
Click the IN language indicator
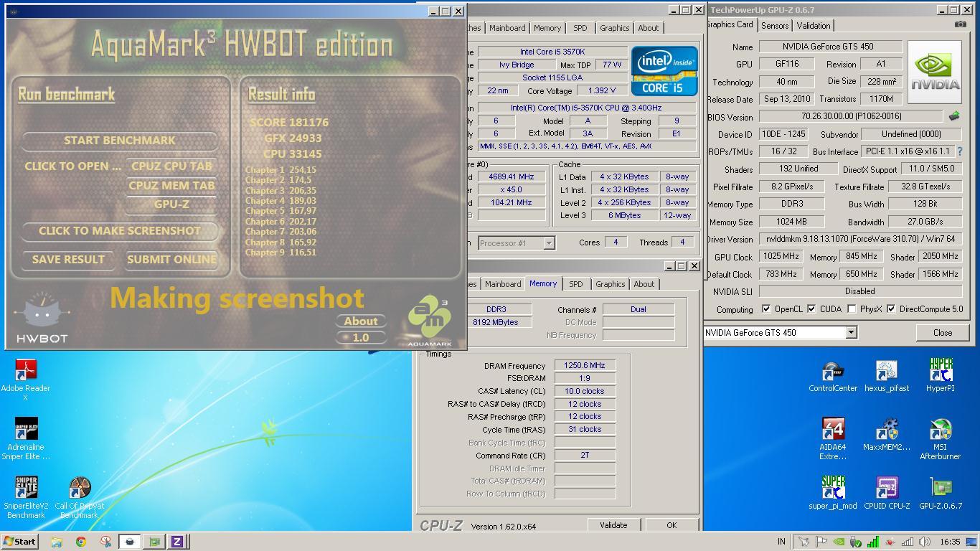click(x=781, y=542)
